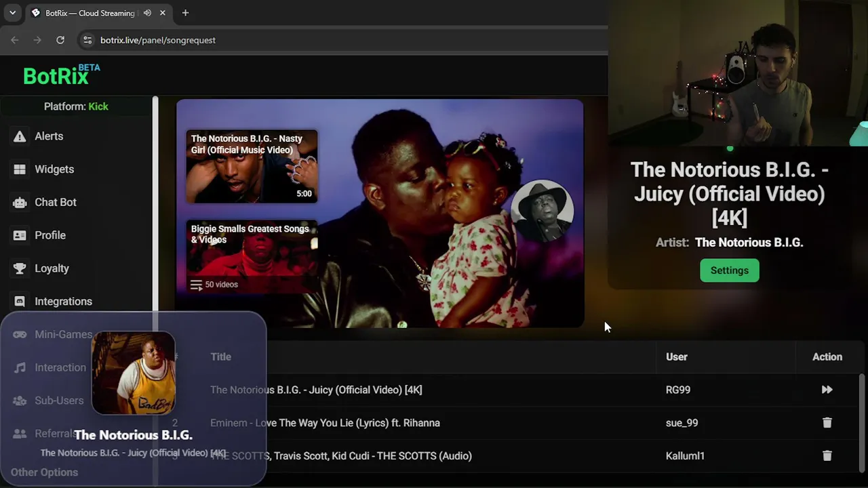Image resolution: width=868 pixels, height=488 pixels.
Task: Reload the current page
Action: (60, 40)
